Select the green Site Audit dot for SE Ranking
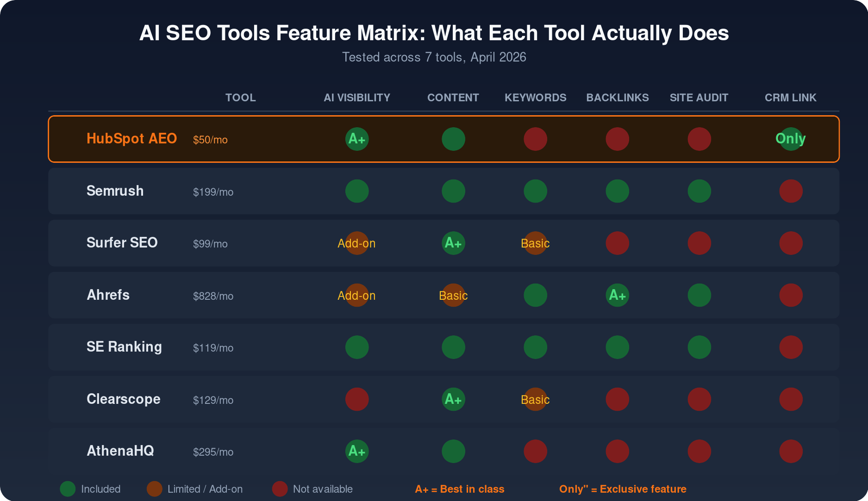 699,347
